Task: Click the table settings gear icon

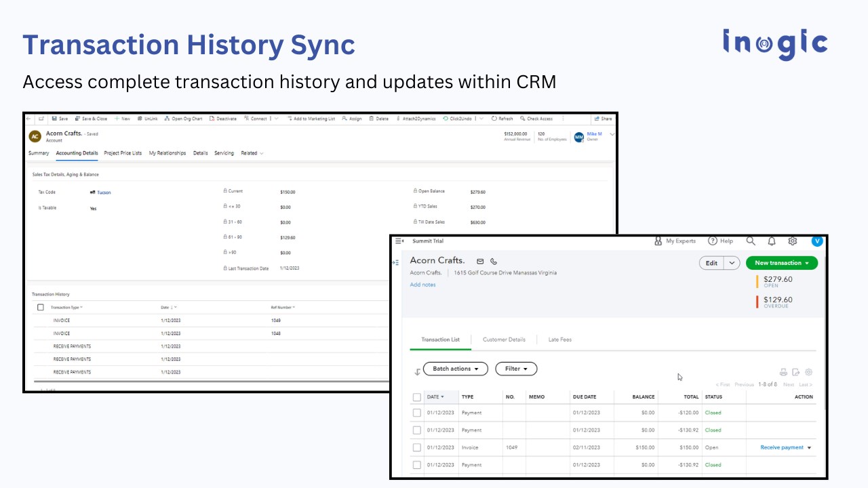Action: click(808, 372)
